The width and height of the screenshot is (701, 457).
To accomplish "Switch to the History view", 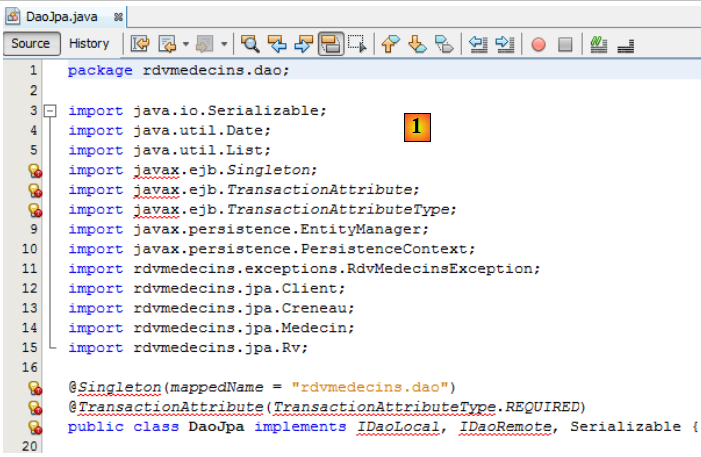I will tap(89, 43).
